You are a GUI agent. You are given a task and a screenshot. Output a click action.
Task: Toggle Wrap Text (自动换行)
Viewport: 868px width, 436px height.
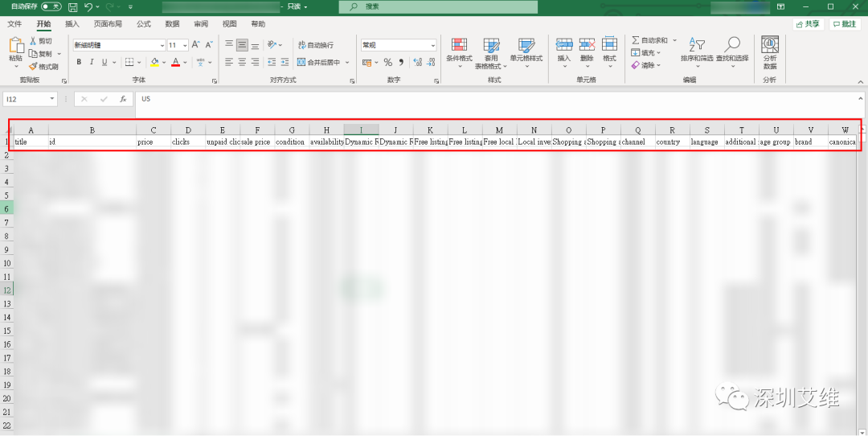pos(316,45)
